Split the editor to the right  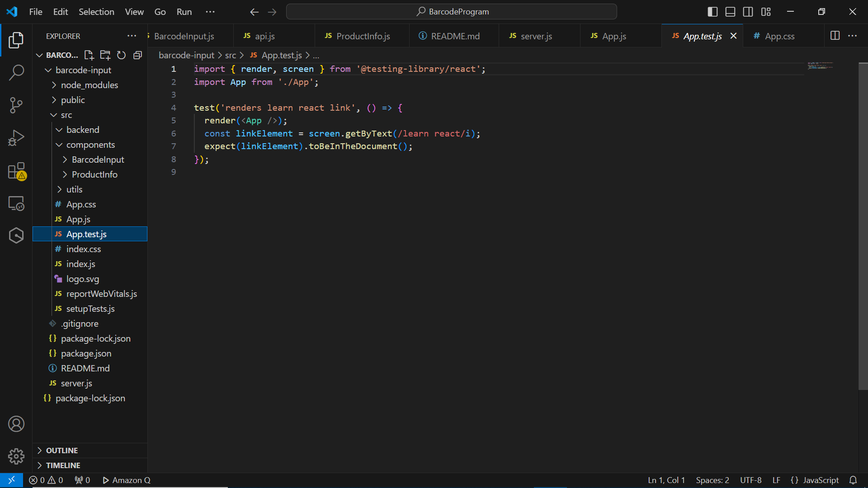click(x=835, y=36)
